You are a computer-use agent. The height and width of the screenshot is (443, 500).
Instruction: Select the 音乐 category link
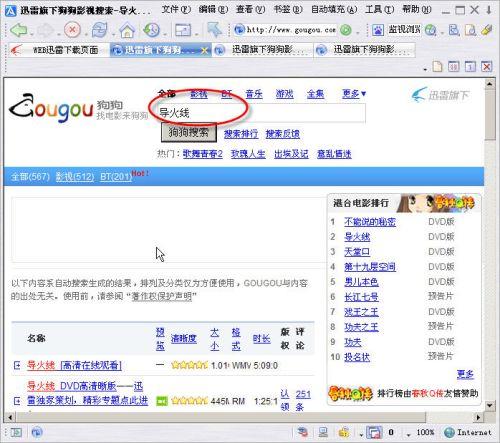pyautogui.click(x=254, y=94)
